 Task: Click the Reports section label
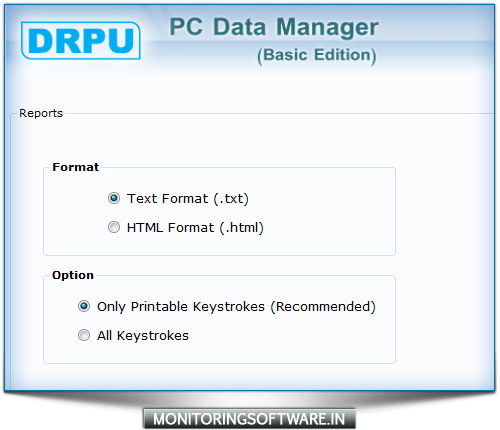[x=41, y=113]
